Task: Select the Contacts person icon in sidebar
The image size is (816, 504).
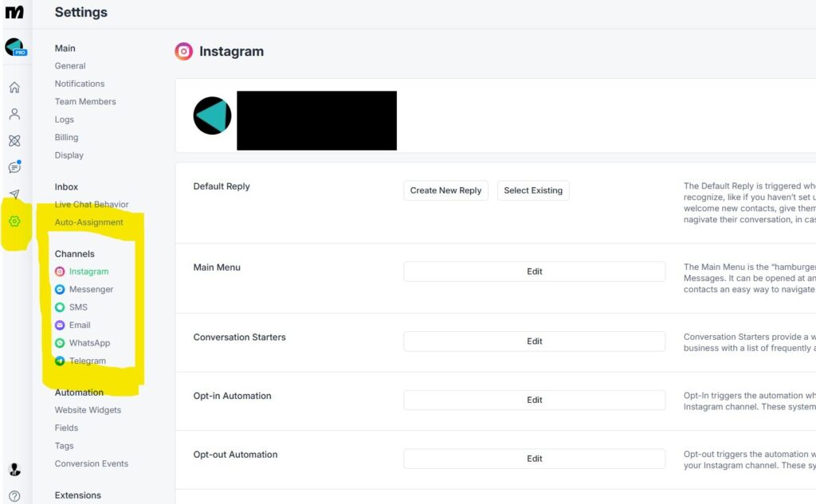Action: click(x=14, y=114)
